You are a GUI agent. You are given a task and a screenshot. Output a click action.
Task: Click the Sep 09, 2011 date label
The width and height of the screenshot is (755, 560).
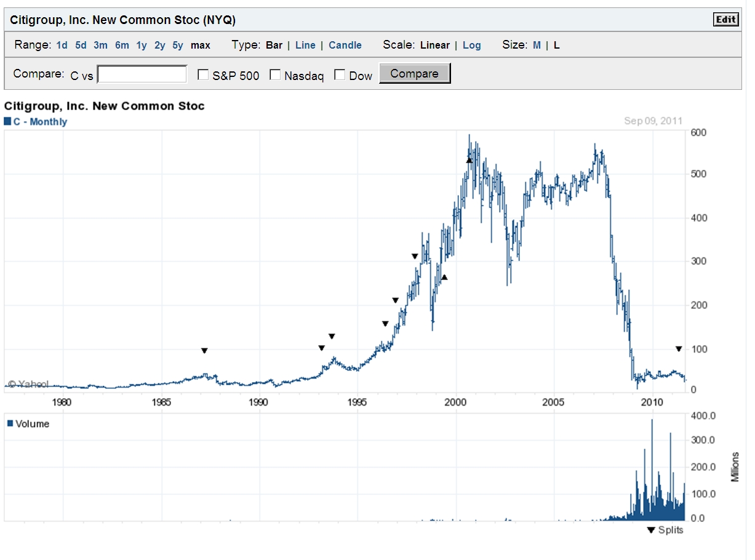(x=653, y=121)
